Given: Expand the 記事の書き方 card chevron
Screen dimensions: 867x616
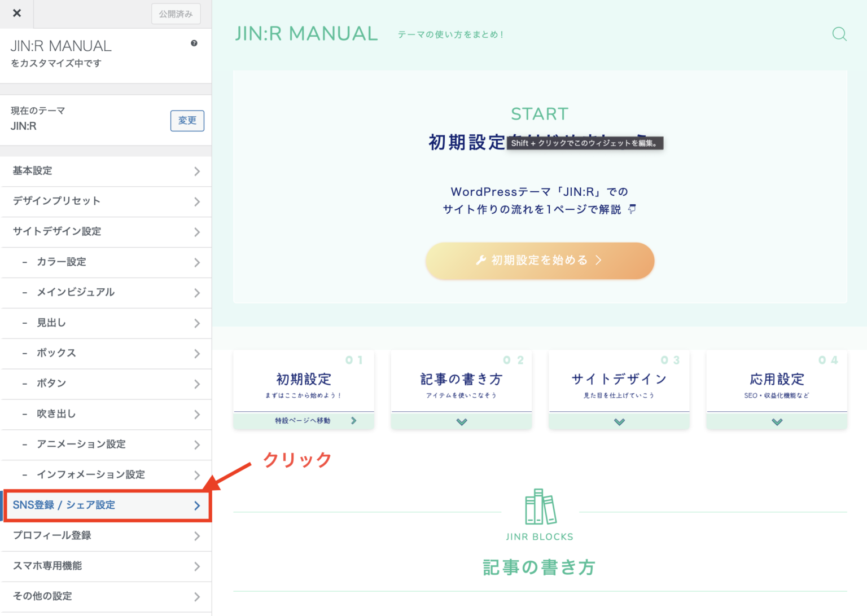Looking at the screenshot, I should coord(461,421).
